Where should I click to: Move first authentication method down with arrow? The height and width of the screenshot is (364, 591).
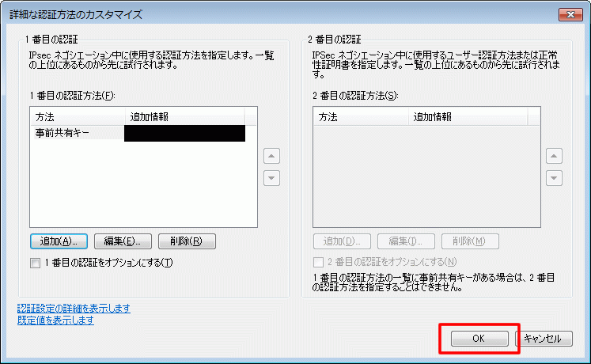pyautogui.click(x=271, y=178)
